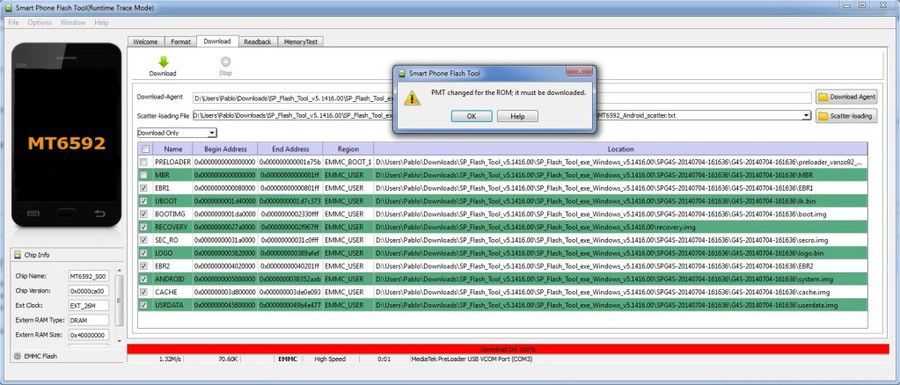Click the Extern RAM Size field

88,335
